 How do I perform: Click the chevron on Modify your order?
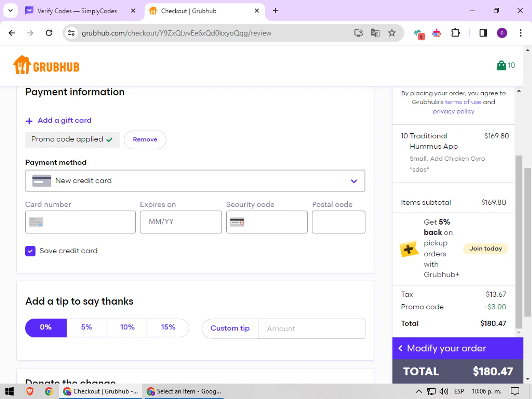click(x=400, y=348)
